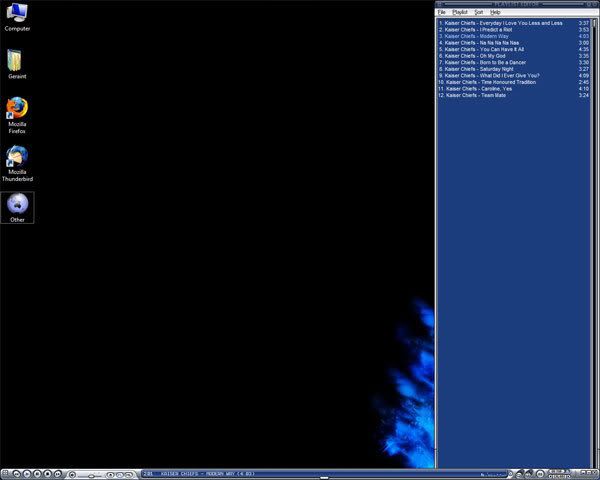Open the Help menu in Playlist Editor
This screenshot has height=480, width=600.
click(494, 12)
